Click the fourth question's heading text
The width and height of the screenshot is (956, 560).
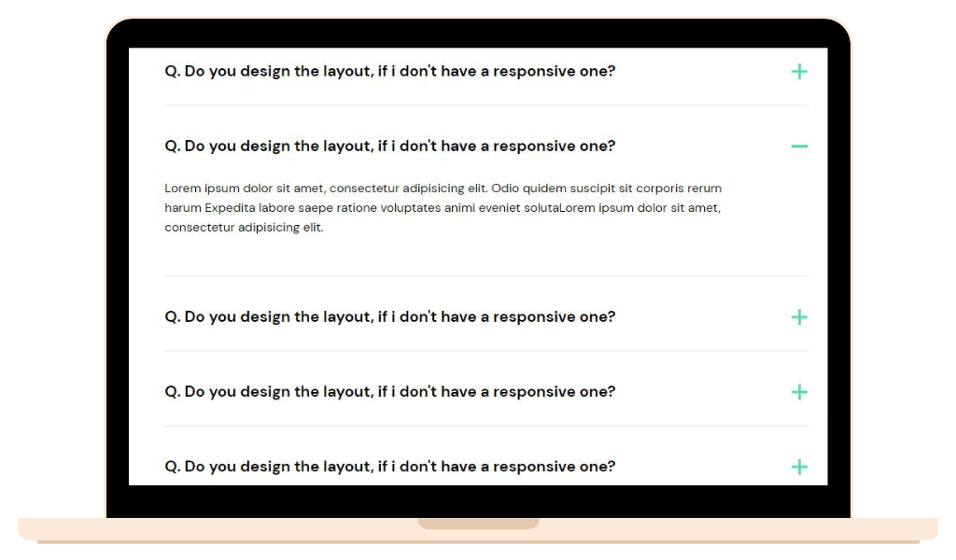point(389,392)
